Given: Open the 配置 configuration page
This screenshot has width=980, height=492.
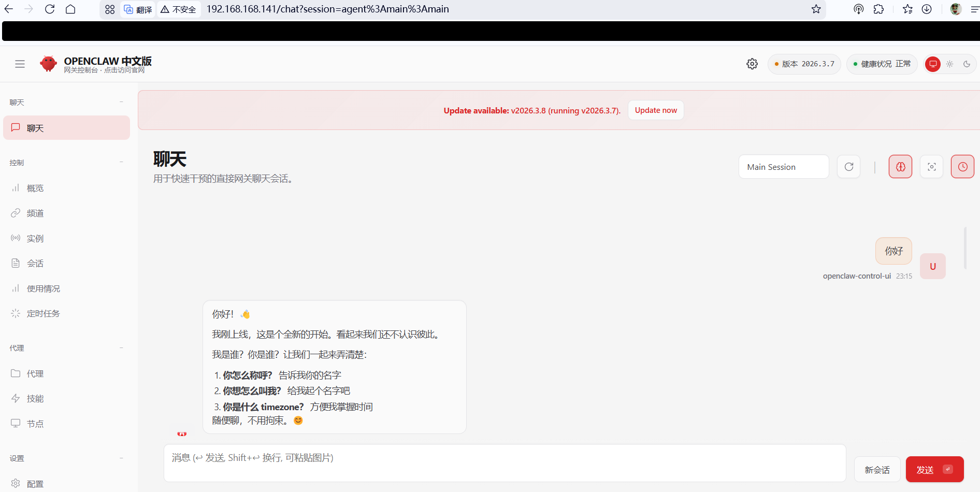Looking at the screenshot, I should tap(66, 484).
